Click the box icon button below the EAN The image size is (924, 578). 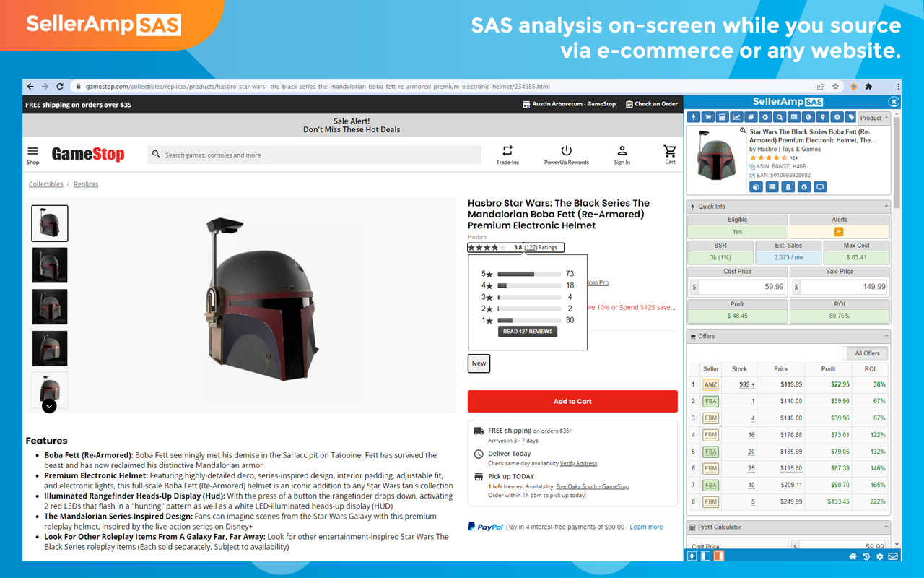point(757,187)
